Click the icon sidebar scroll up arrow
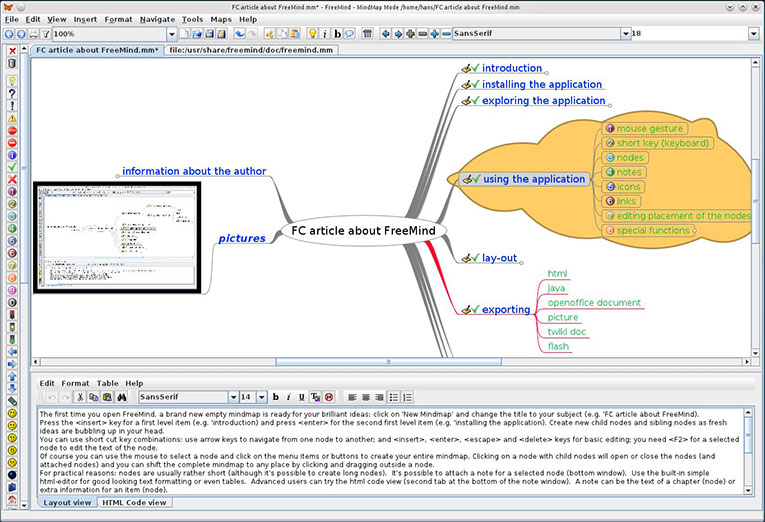This screenshot has height=522, width=765. point(24,49)
